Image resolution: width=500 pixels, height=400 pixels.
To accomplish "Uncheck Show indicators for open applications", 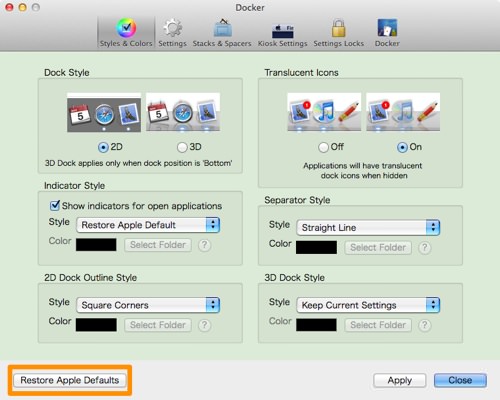I will [x=55, y=205].
